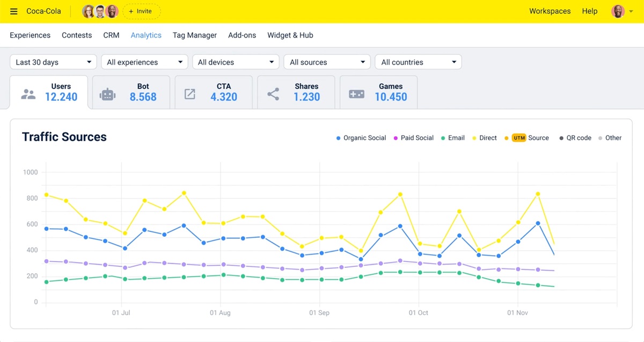Open the profile avatar menu
Image resolution: width=644 pixels, height=342 pixels.
618,11
